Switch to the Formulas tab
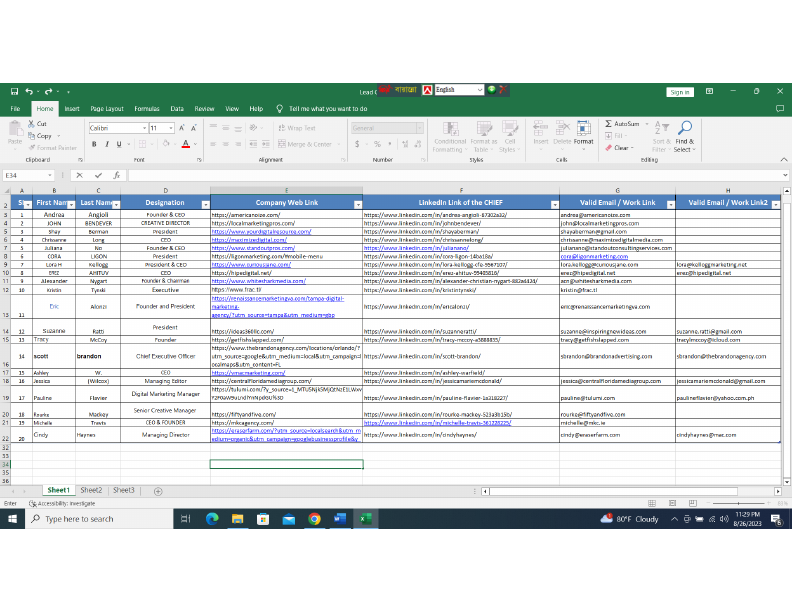 click(x=146, y=109)
